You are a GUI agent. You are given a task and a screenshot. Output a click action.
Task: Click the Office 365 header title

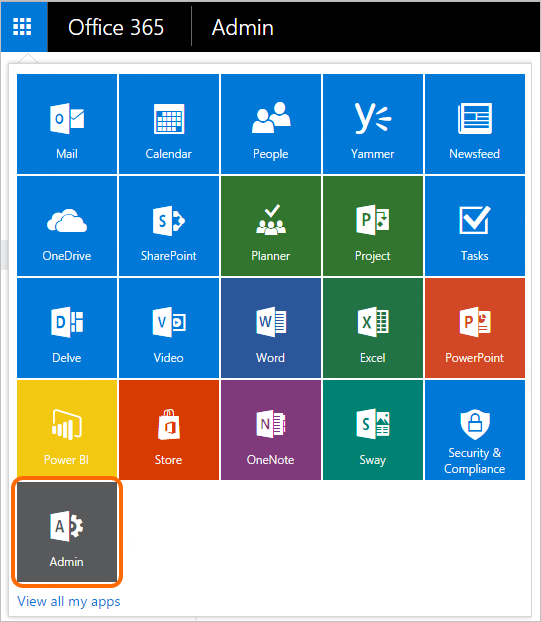(116, 27)
